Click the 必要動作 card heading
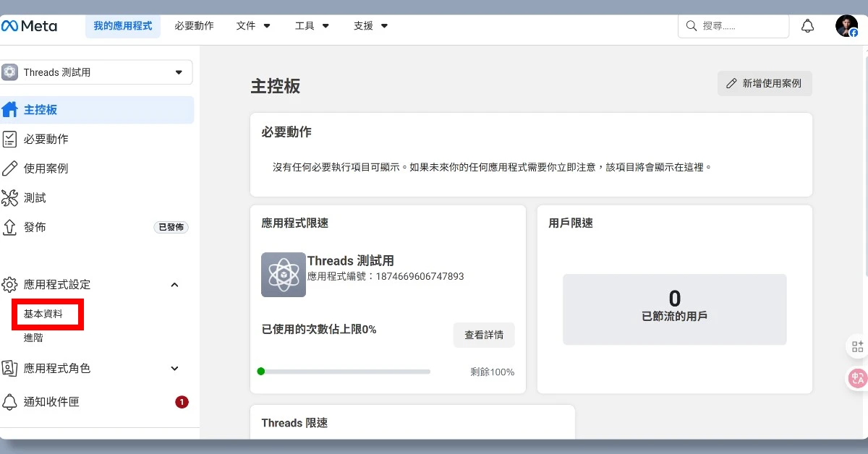The image size is (868, 454). [x=286, y=132]
